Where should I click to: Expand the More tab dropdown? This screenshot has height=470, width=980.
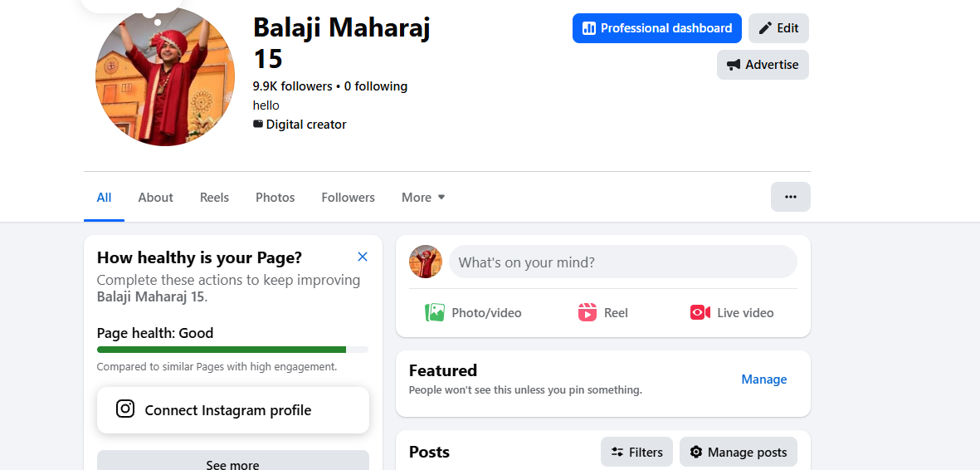tap(423, 197)
